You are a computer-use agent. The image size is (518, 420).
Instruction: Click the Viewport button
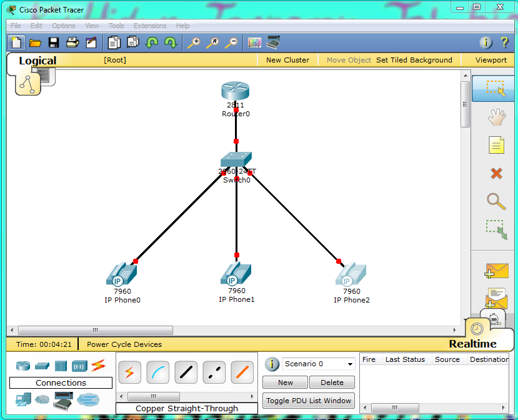click(491, 60)
